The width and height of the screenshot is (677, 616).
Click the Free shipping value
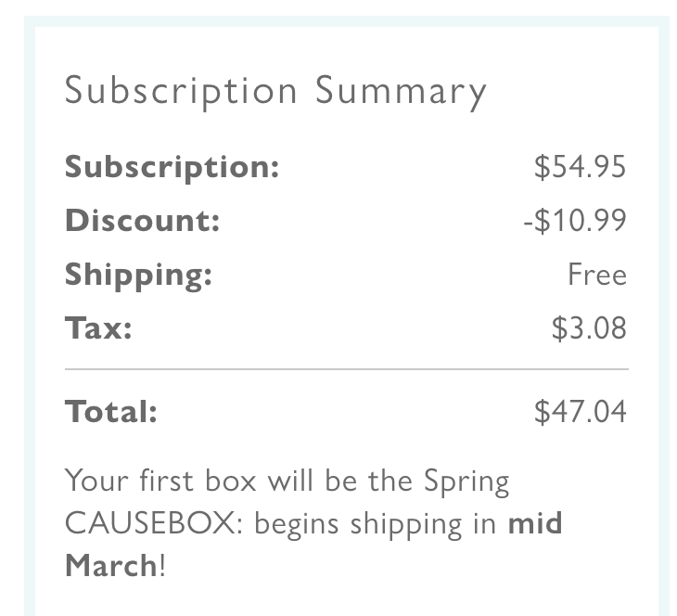tap(597, 275)
